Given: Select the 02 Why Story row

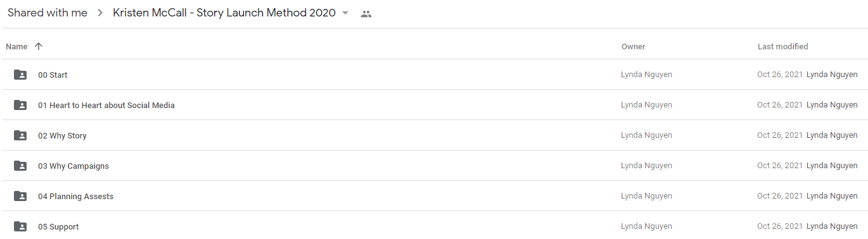Looking at the screenshot, I should point(434,135).
